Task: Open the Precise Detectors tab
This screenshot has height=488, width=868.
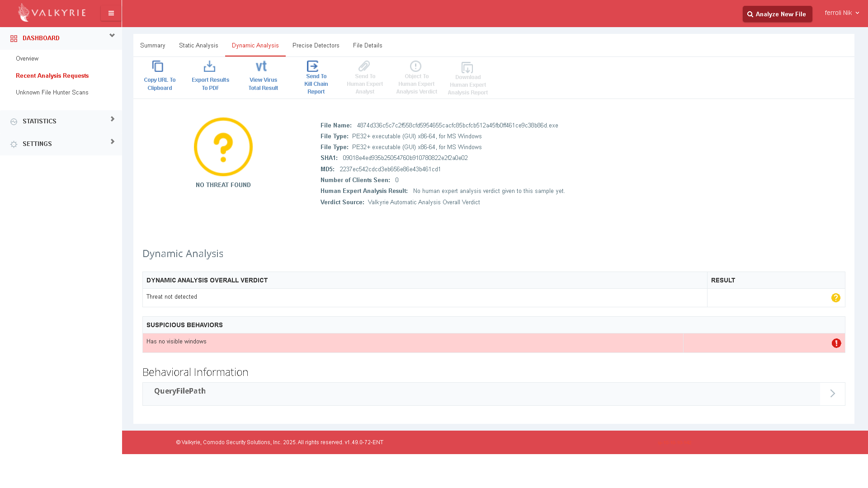Action: (316, 46)
